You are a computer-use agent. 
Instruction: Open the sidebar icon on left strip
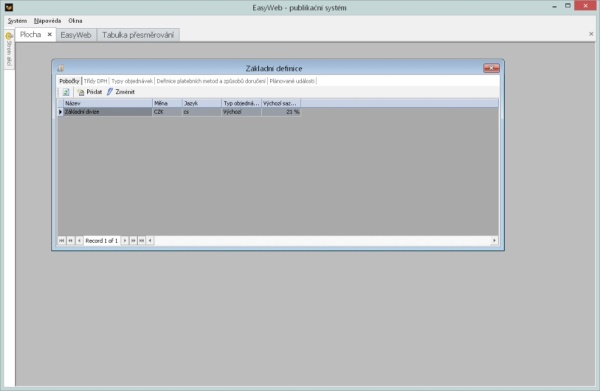9,36
